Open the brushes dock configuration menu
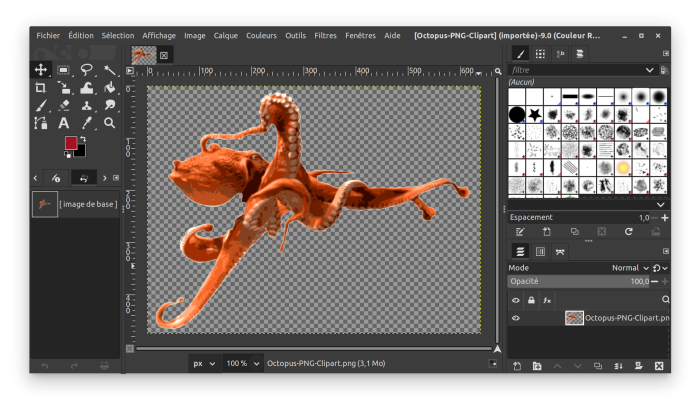This screenshot has height=406, width=700. coord(666,54)
